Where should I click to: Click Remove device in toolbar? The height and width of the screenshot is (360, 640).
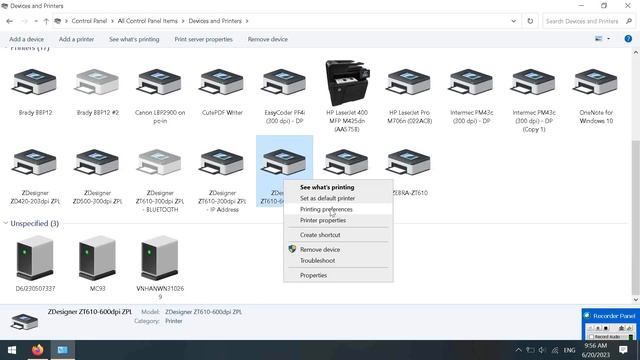coord(268,39)
